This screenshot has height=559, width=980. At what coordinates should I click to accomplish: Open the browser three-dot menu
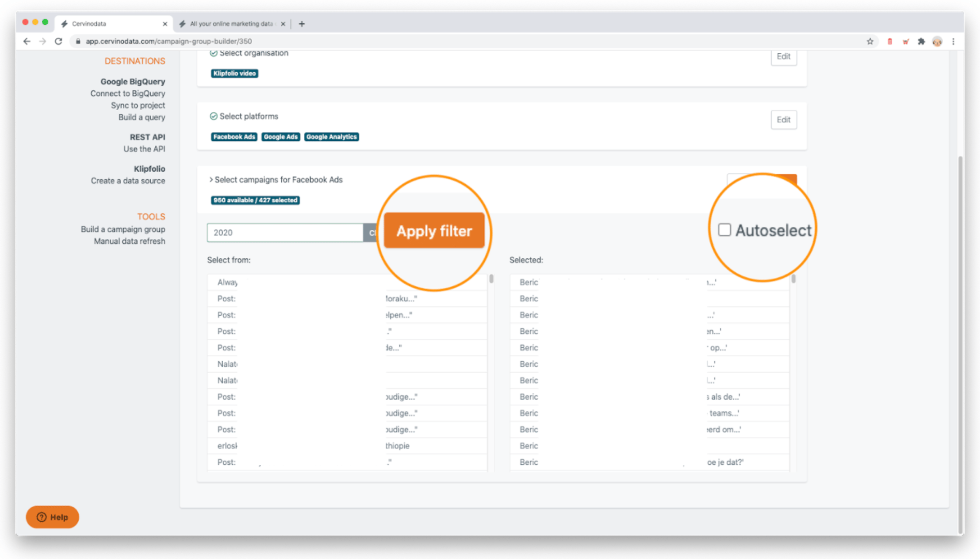(954, 41)
